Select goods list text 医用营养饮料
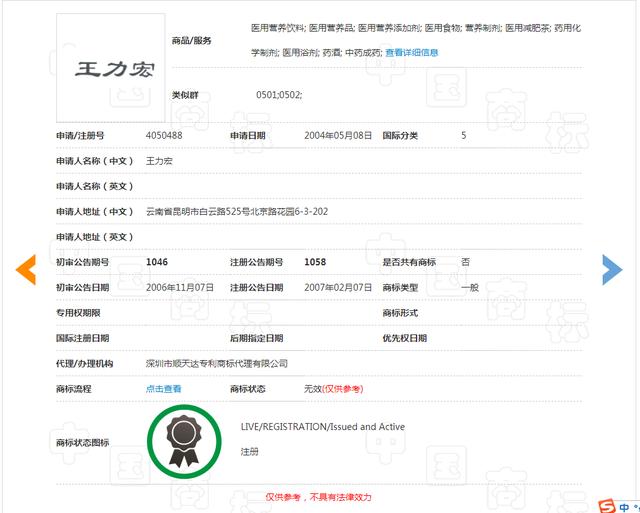Screen dimensions: 640x513 (x=278, y=28)
